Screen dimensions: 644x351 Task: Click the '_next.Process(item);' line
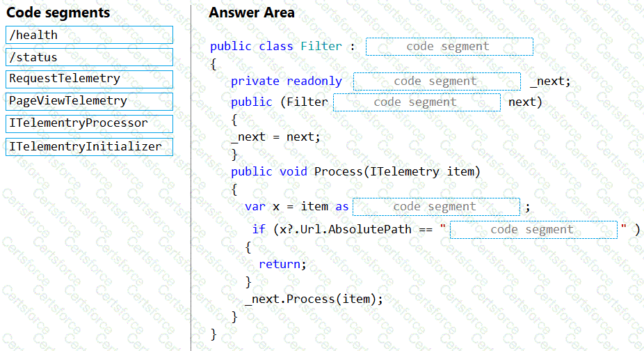point(314,299)
